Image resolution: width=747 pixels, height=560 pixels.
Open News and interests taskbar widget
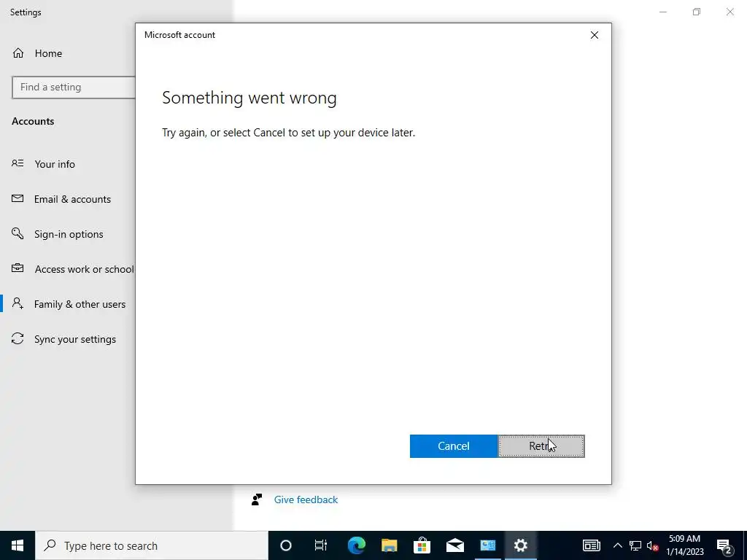tap(591, 545)
